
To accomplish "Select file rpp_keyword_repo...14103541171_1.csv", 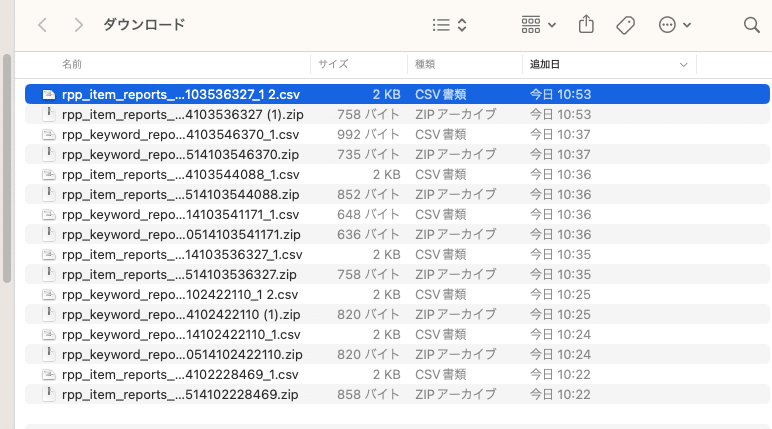I will [x=397, y=214].
